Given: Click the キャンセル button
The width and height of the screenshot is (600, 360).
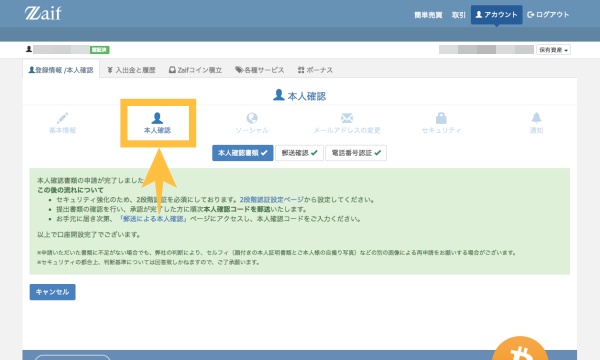Looking at the screenshot, I should pos(52,292).
